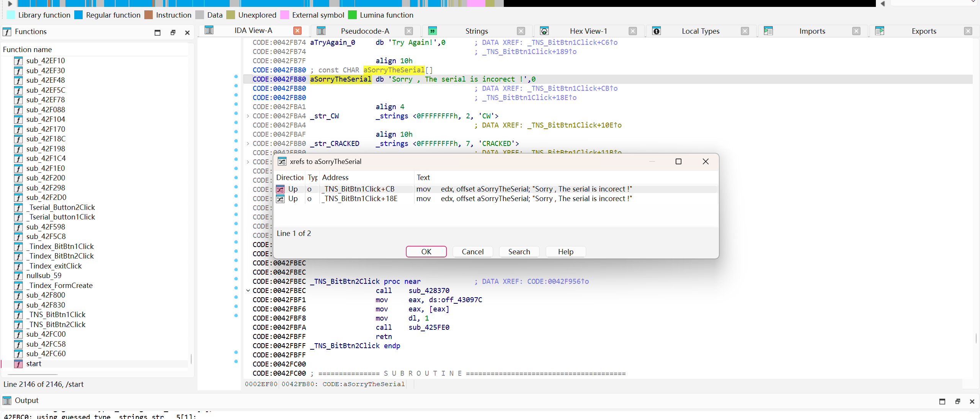Click the Functions panel header icon

7,32
